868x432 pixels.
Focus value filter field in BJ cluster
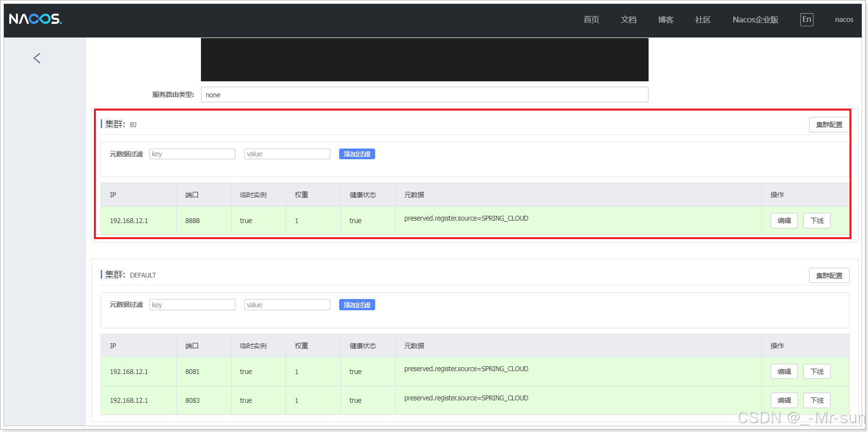(287, 154)
